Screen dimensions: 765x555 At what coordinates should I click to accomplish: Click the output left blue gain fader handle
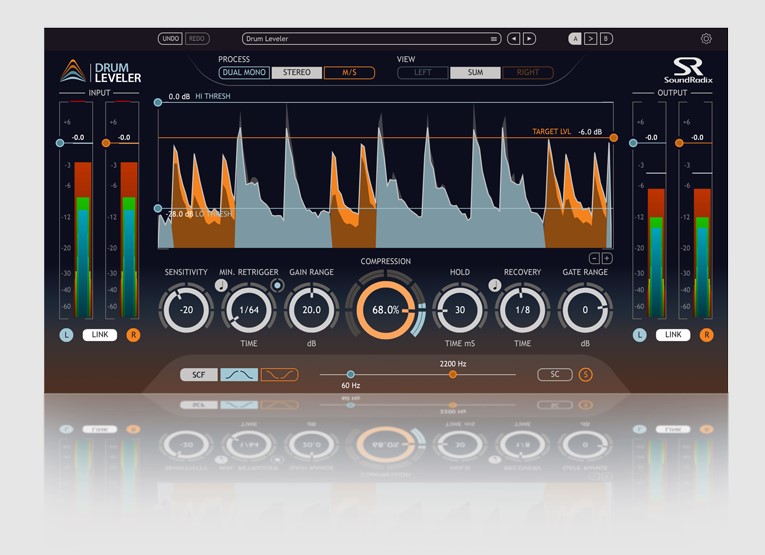(633, 143)
